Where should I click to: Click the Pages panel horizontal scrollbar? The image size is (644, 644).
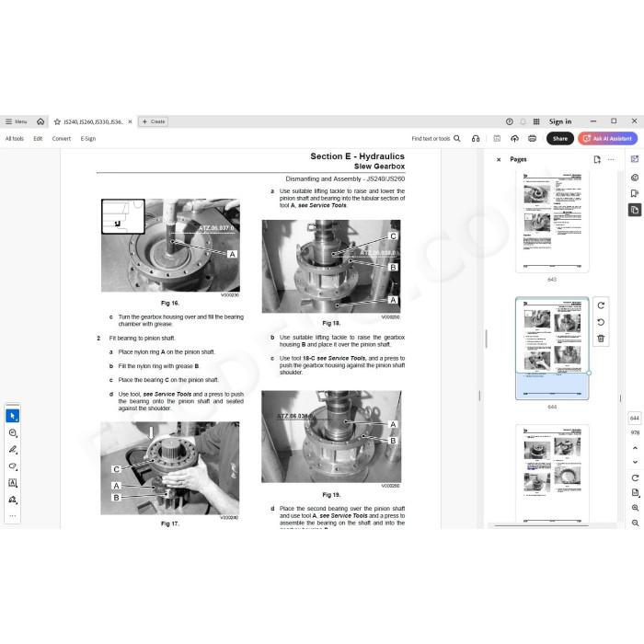click(541, 525)
